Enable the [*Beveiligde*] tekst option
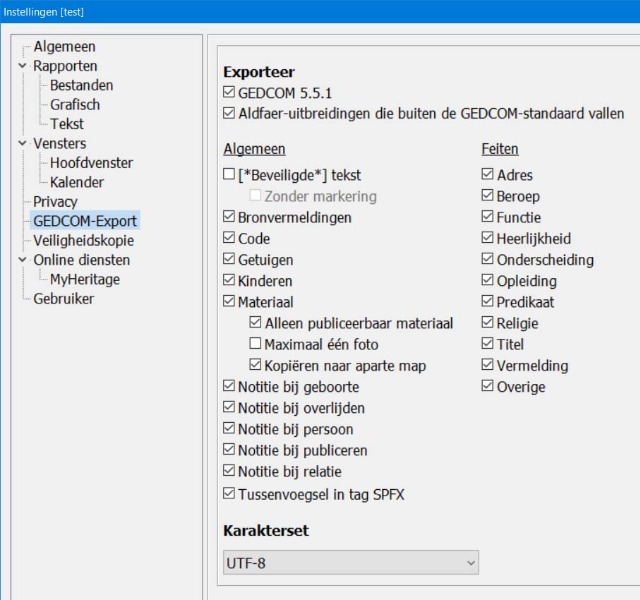 (x=229, y=176)
